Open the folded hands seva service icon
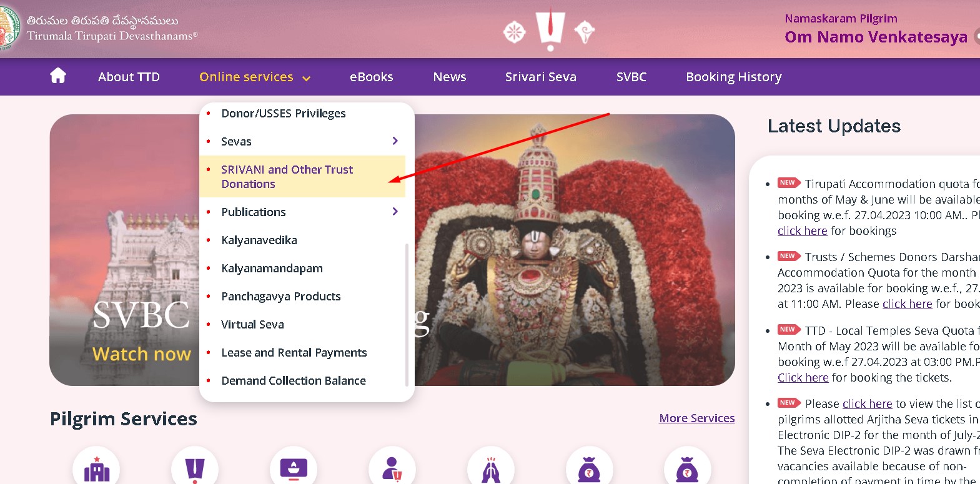Screen dimensions: 980x484 point(491,469)
